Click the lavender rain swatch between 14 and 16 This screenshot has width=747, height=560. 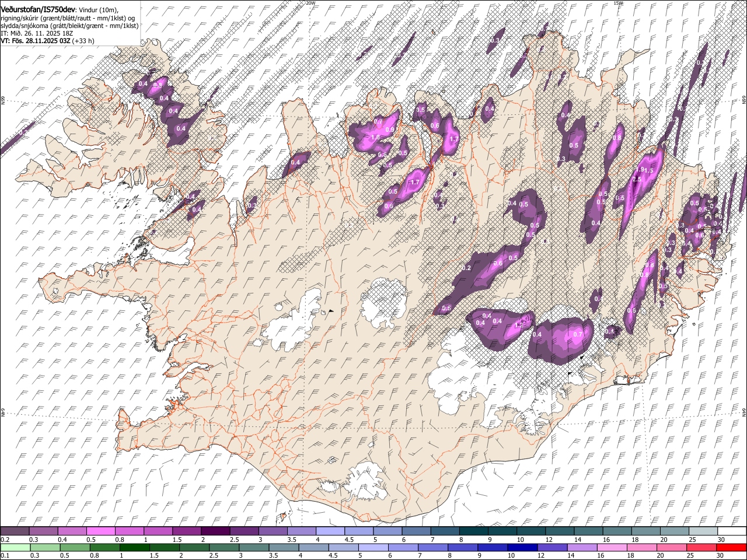point(582,548)
